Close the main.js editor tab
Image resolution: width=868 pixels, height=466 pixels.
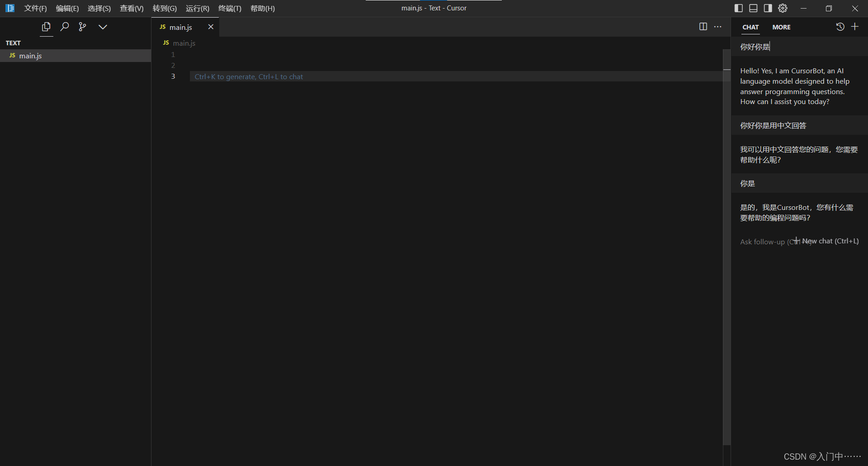211,27
